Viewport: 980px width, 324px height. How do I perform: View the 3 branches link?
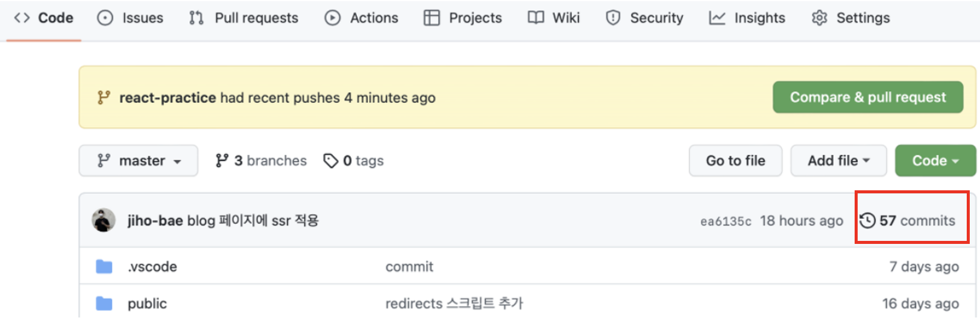click(x=261, y=161)
